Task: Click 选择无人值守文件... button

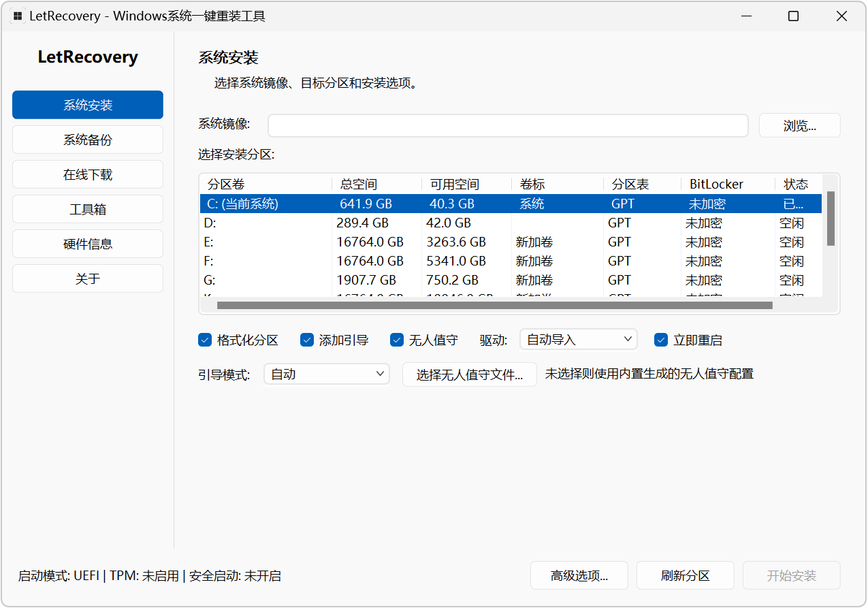Action: point(470,374)
